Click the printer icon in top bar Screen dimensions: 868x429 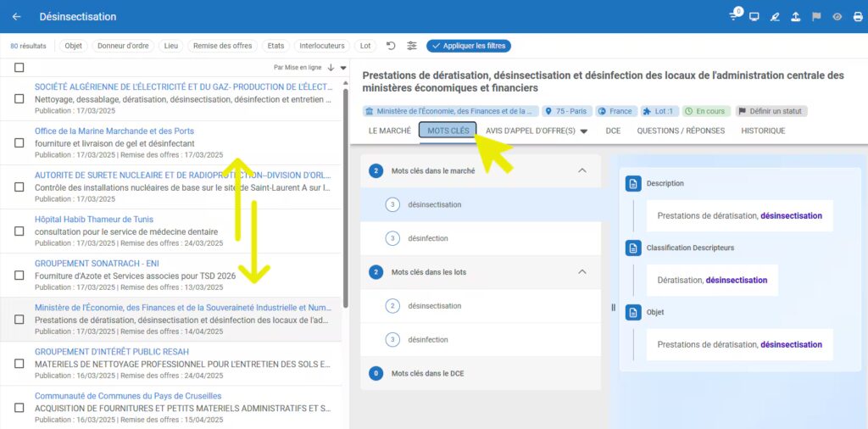point(858,17)
